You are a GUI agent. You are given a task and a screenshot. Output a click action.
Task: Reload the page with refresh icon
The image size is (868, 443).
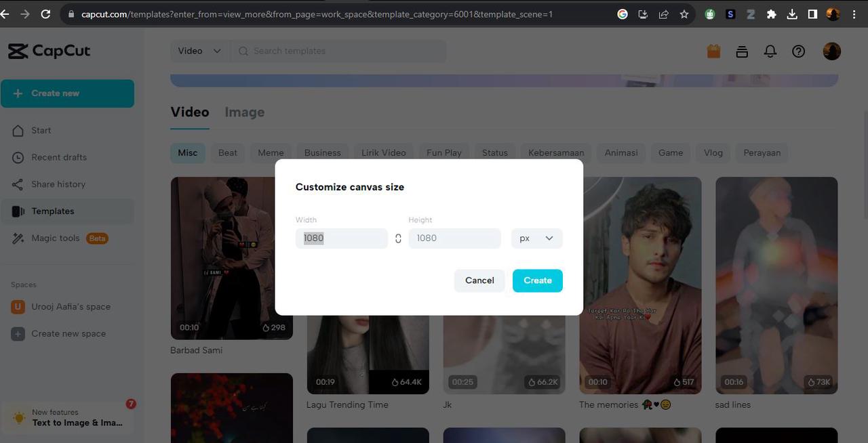[x=46, y=14]
